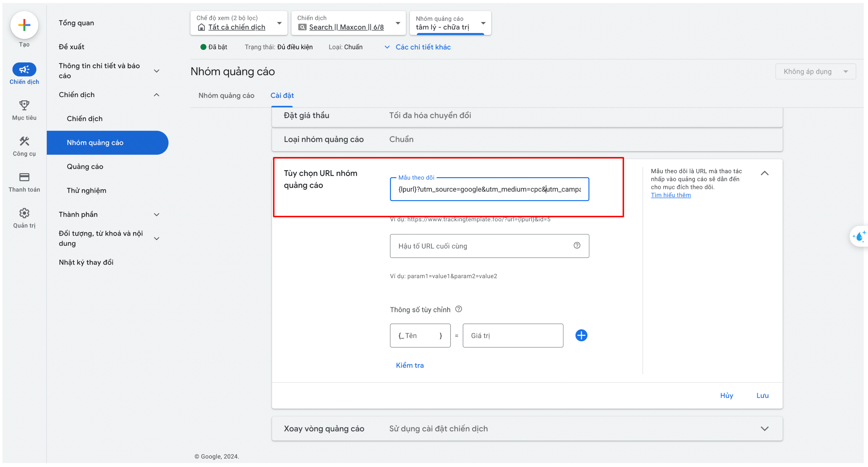This screenshot has height=467, width=868.
Task: Open Nhật ký thay đổi
Action: (86, 262)
